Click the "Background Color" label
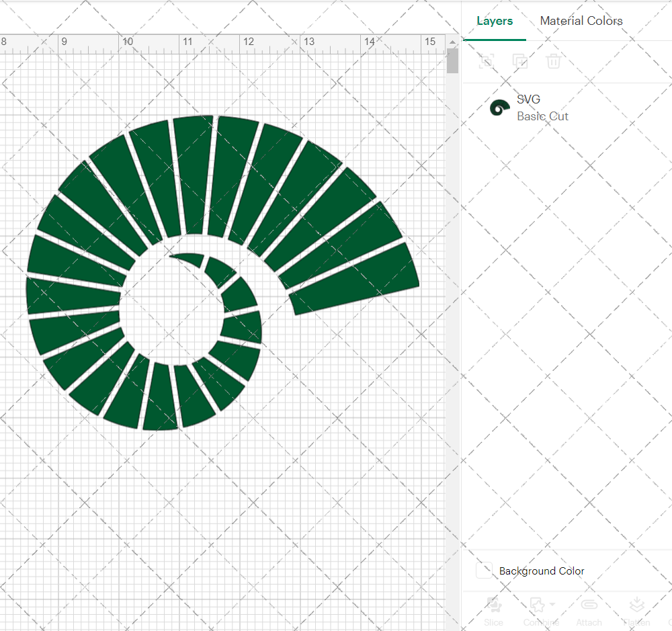Image resolution: width=672 pixels, height=631 pixels. 541,571
